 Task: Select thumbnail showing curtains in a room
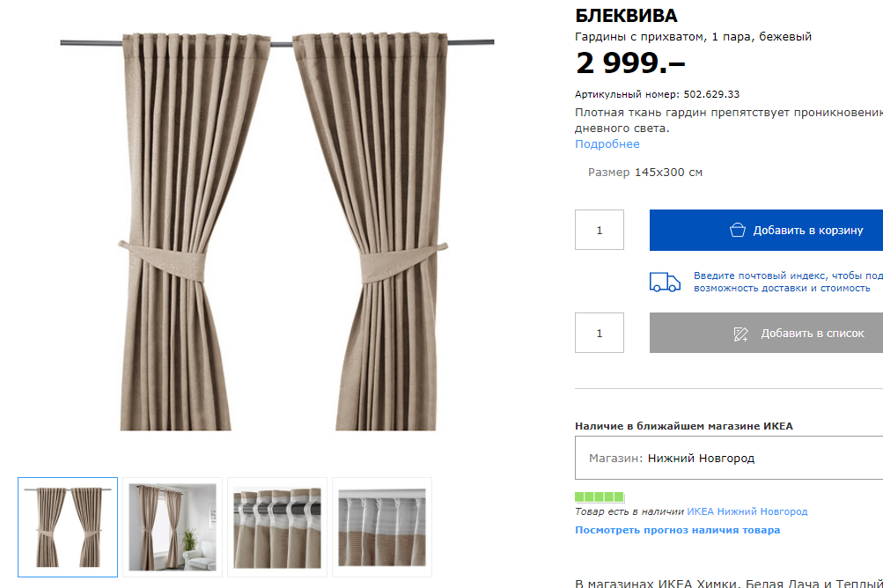[x=173, y=527]
